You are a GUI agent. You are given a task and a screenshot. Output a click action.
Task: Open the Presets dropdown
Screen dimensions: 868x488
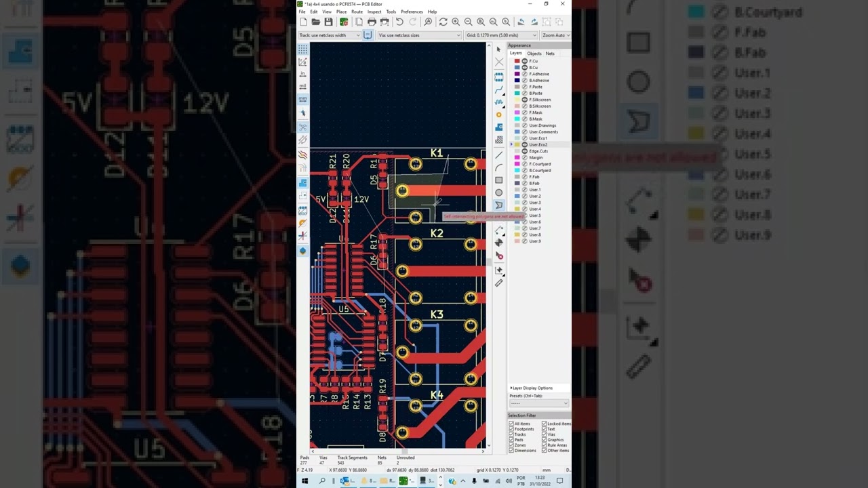[x=539, y=403]
